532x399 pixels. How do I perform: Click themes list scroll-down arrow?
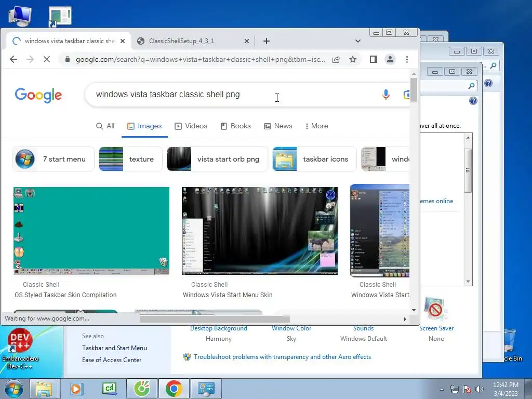tap(468, 281)
